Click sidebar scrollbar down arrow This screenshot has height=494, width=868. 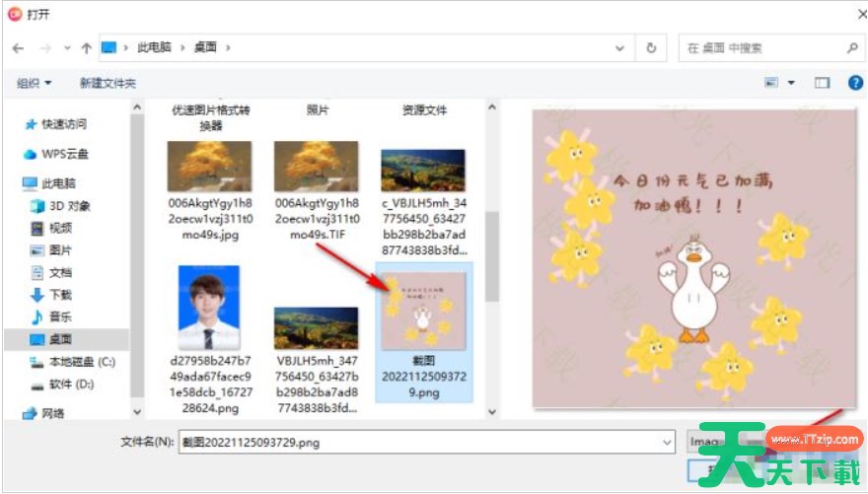[x=137, y=411]
